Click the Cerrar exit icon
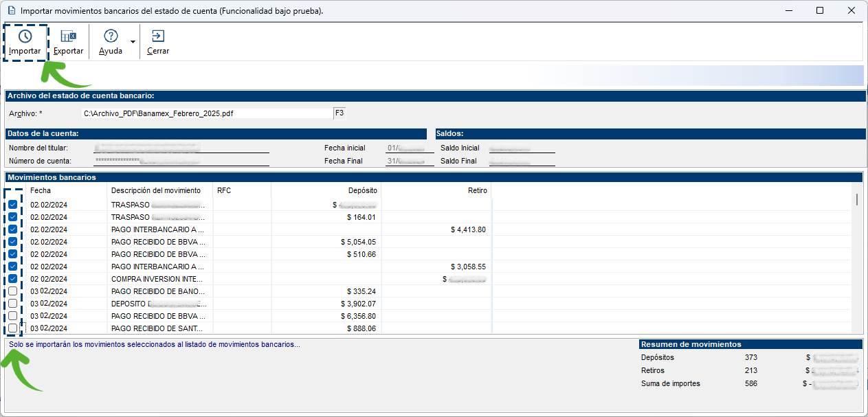 click(158, 36)
